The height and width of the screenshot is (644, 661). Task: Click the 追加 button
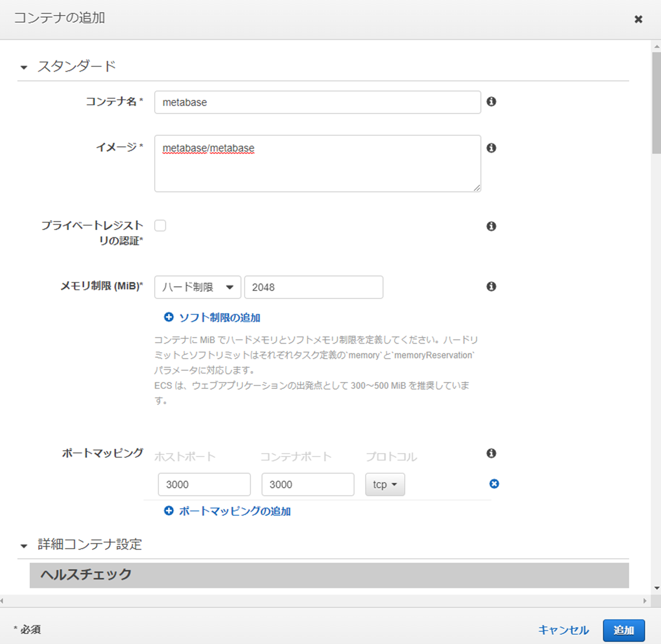[623, 630]
